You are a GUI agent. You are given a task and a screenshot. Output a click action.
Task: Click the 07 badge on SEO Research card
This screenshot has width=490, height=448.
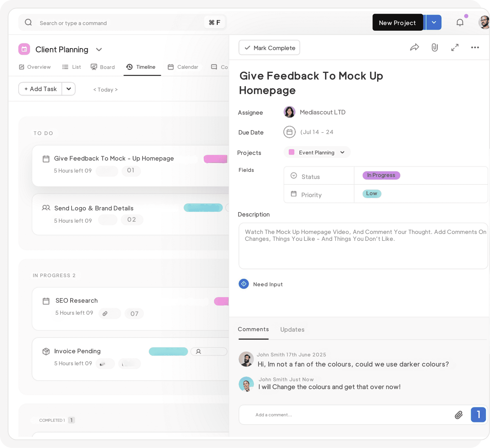[x=134, y=313]
